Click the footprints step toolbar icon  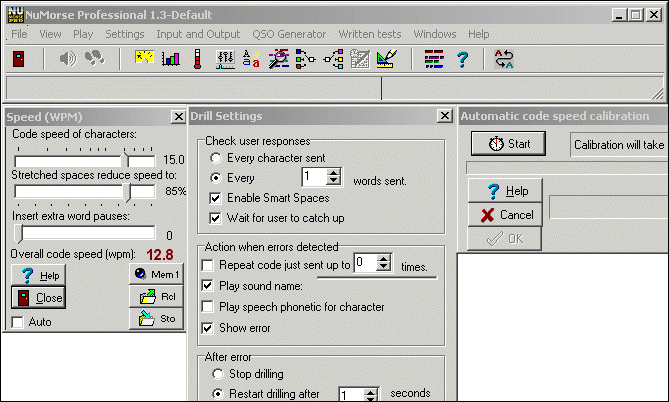(x=94, y=58)
